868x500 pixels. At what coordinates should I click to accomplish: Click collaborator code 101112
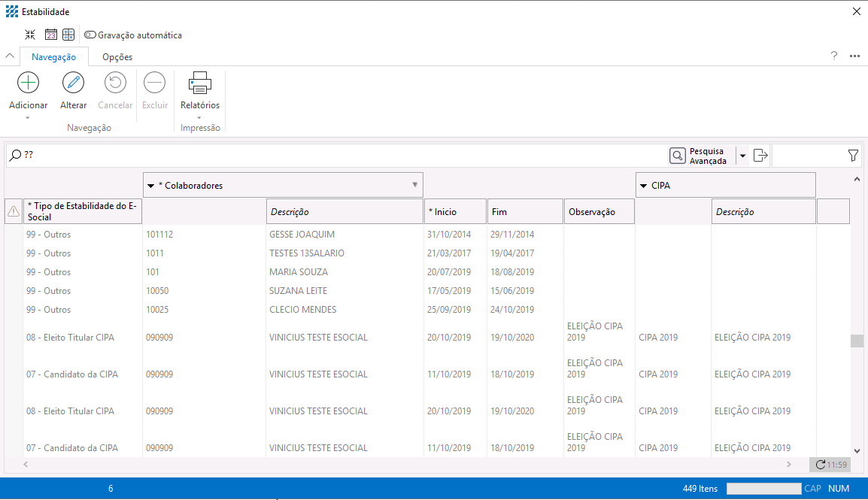point(159,235)
